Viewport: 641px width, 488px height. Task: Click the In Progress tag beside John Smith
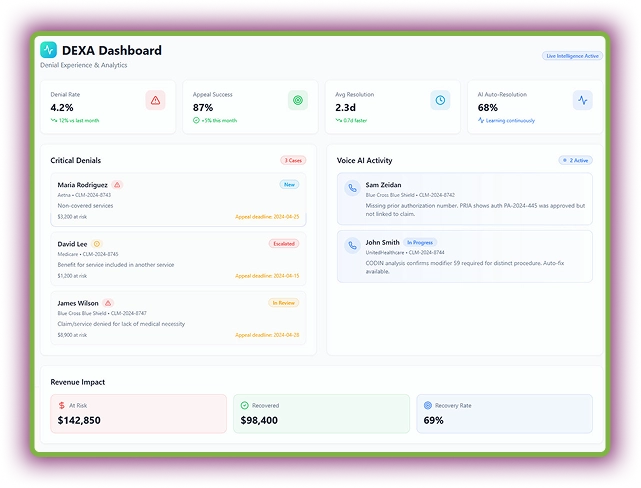(x=421, y=243)
